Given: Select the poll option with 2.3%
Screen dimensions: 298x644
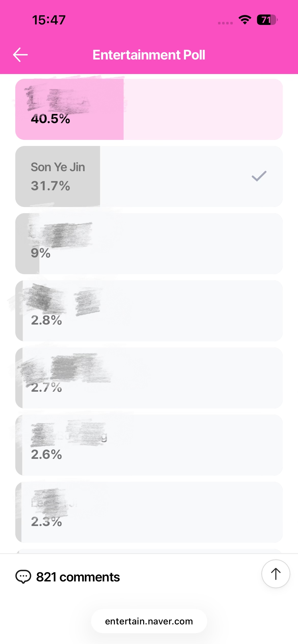Looking at the screenshot, I should (x=149, y=512).
